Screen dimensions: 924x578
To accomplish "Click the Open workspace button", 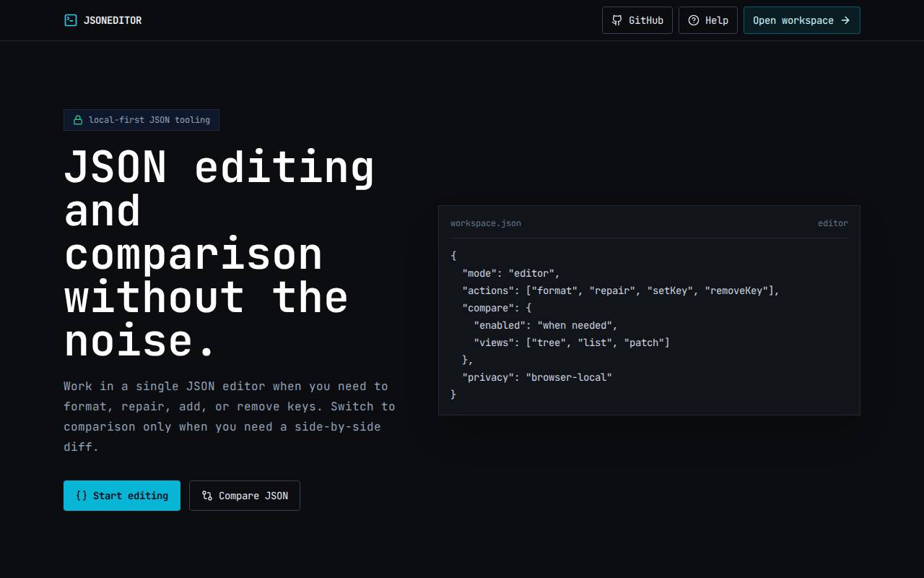I will (802, 20).
